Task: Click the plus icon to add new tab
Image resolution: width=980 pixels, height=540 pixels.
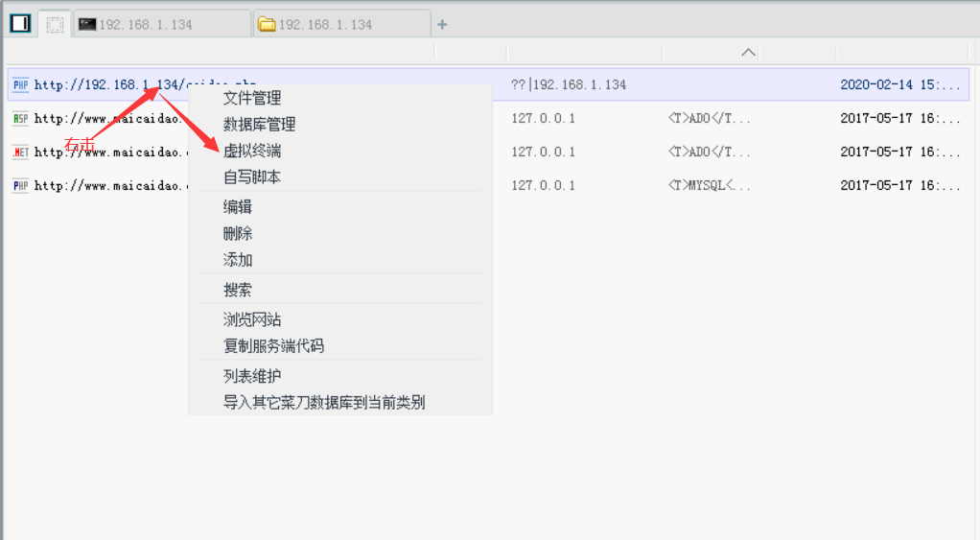Action: click(442, 24)
